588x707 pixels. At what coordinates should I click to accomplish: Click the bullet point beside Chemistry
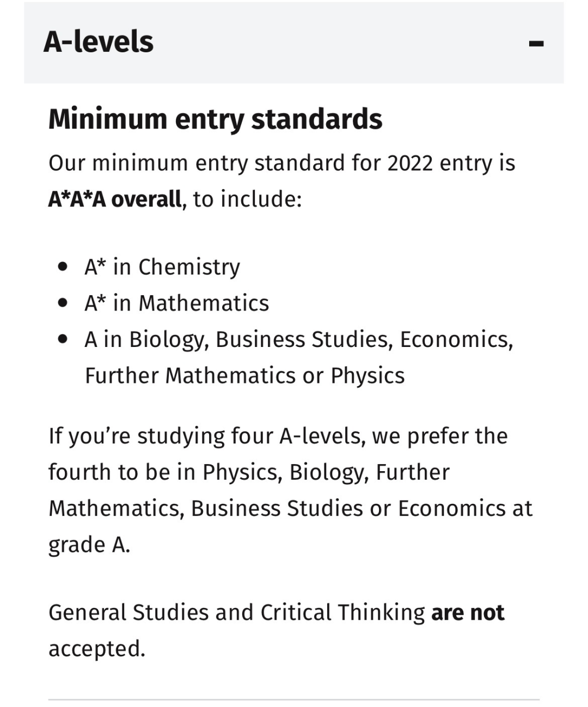coord(64,267)
